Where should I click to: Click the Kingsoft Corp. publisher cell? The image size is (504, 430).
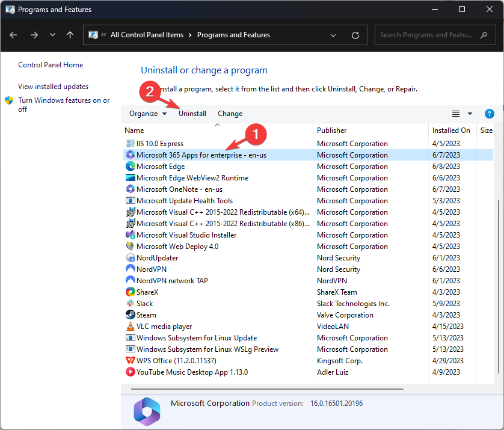(339, 361)
